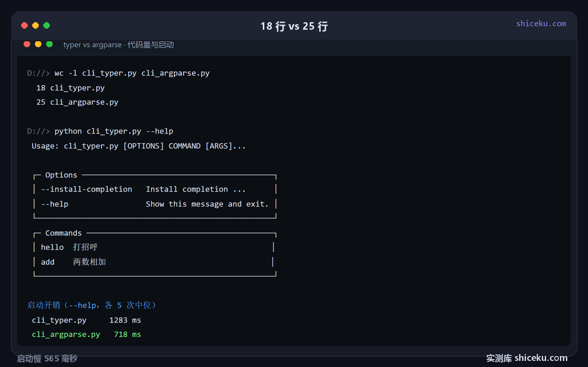The height and width of the screenshot is (367, 588).
Task: Click the green "718 ms" timing value
Action: click(x=127, y=334)
